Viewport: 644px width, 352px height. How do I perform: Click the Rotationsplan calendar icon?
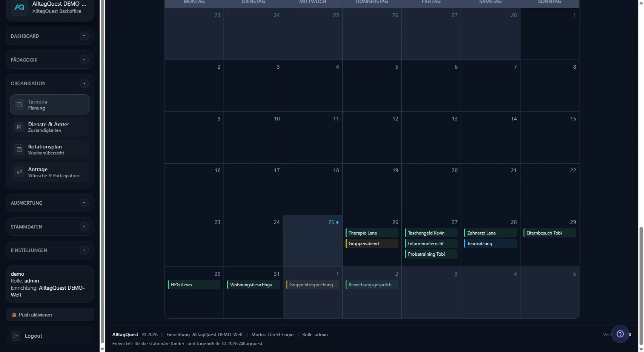19,150
